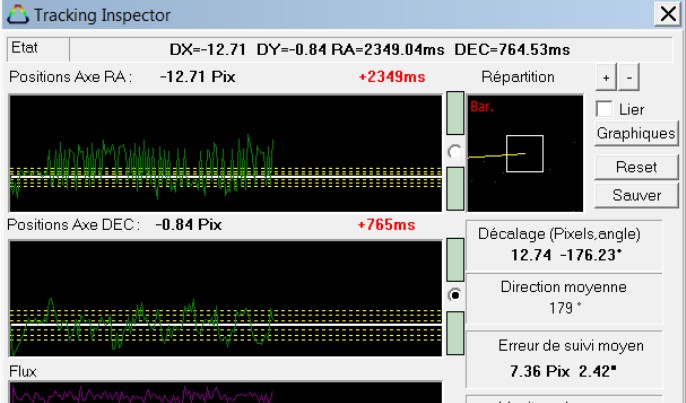This screenshot has height=403, width=686.
Task: Click the Etat status field
Action: (36, 49)
